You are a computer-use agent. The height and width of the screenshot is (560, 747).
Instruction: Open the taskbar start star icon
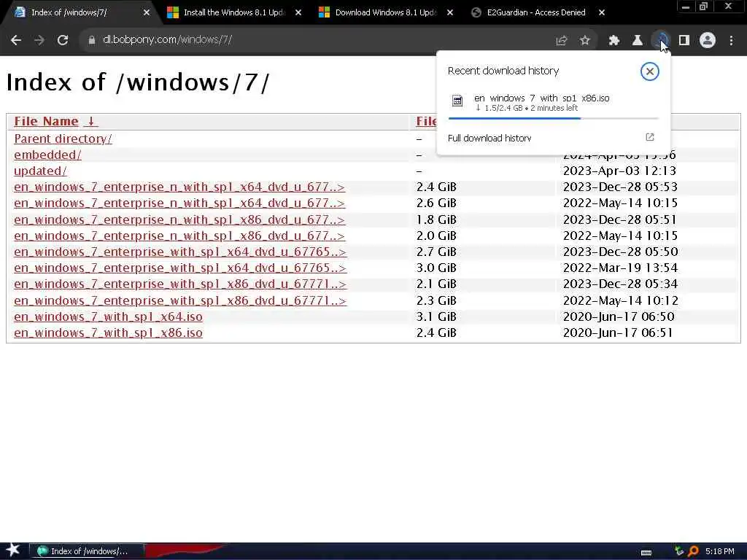click(x=12, y=551)
